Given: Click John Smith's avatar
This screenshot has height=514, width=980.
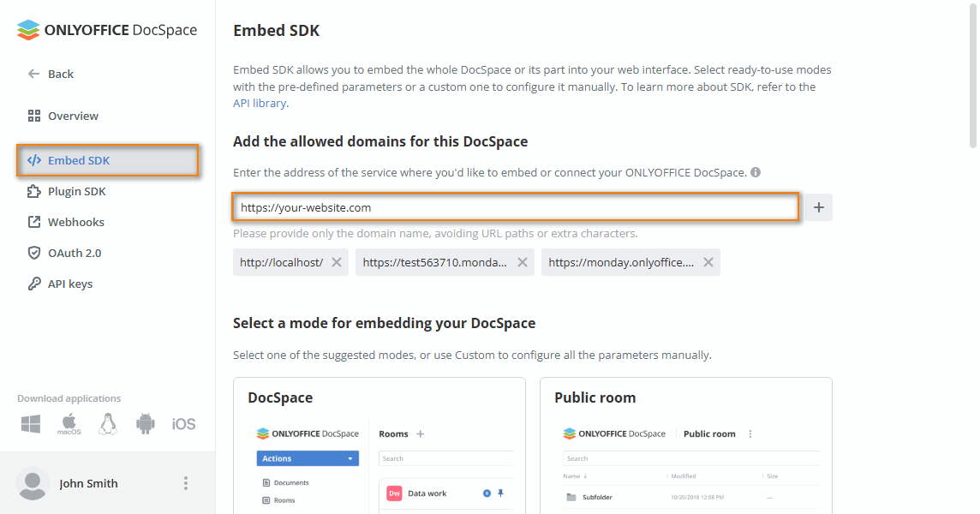Looking at the screenshot, I should click(x=33, y=483).
